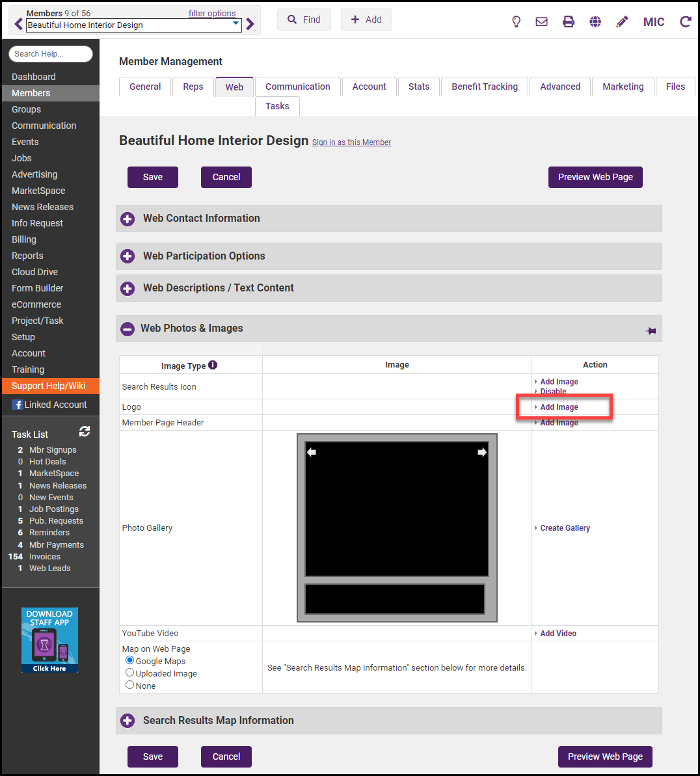
Task: Open the member selection dropdown
Action: (236, 25)
